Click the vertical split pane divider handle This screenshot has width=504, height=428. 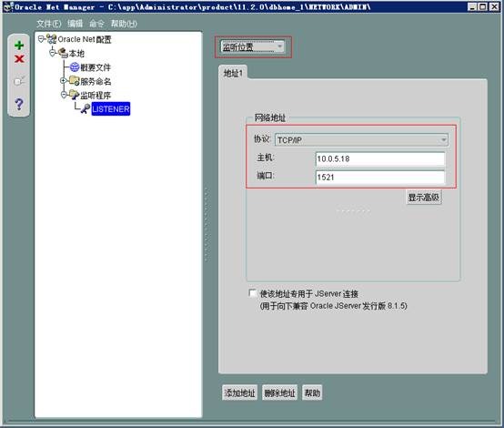207,225
